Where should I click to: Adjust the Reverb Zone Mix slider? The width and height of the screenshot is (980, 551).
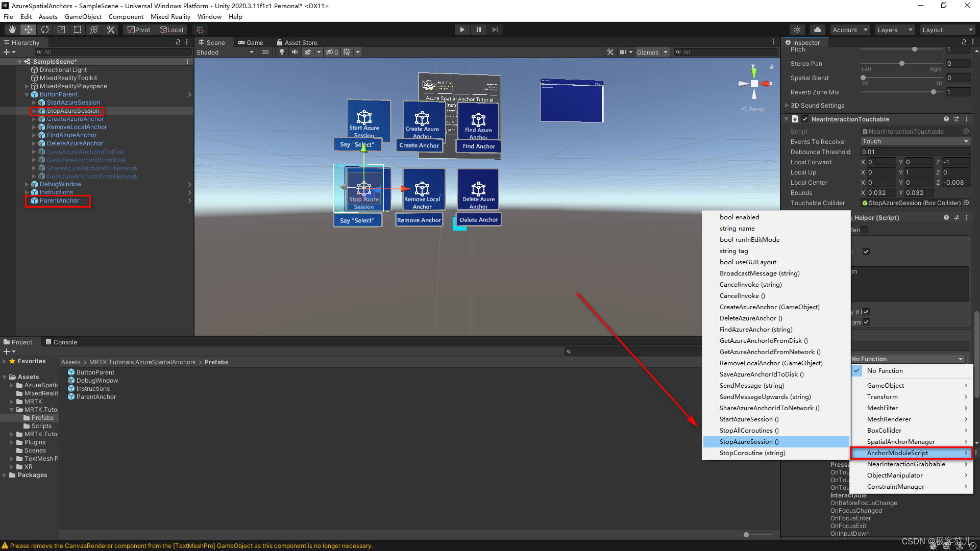coord(934,92)
